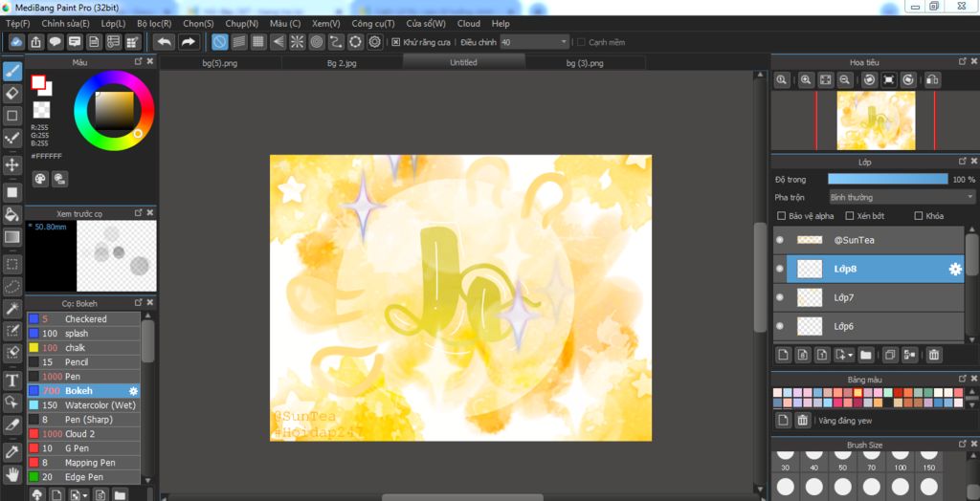Select the Bucket fill tool
980x501 pixels.
(x=12, y=214)
